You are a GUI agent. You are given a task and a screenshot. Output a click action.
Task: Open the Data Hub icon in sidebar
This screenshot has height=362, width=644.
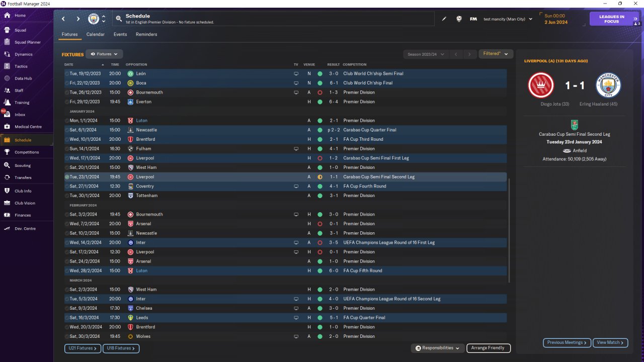click(7, 78)
